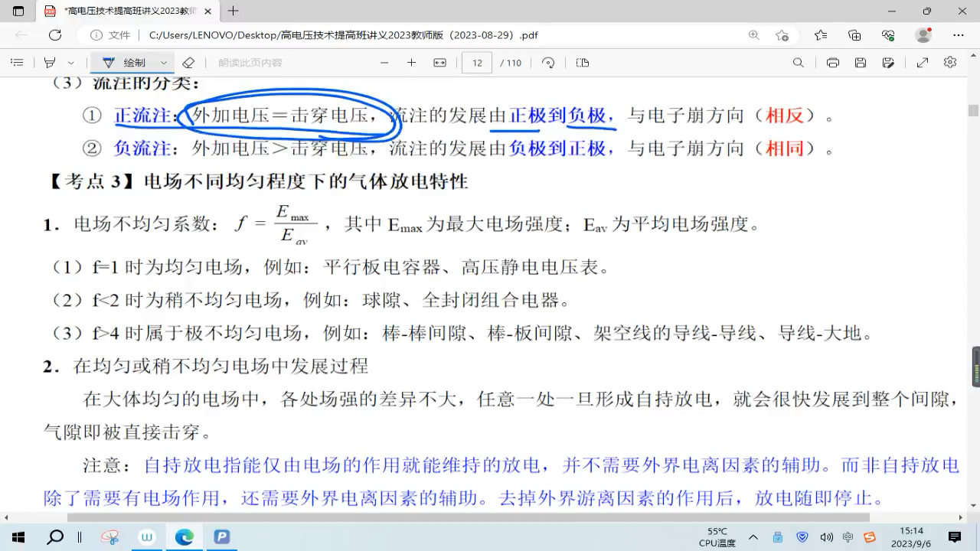Add this page to favorites
Screen dimensions: 980x551
(x=782, y=35)
